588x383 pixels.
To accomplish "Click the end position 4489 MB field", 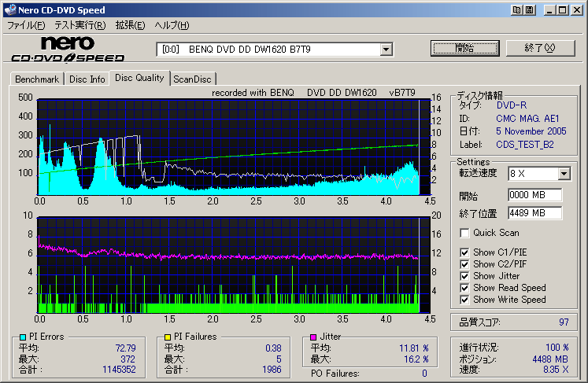I will click(x=535, y=213).
